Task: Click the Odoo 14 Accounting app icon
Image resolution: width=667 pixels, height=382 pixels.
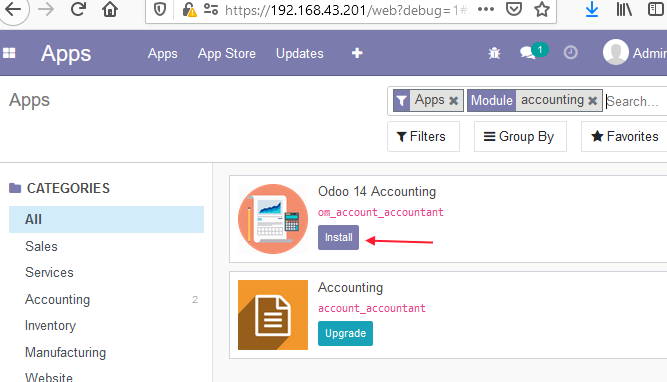Action: pos(273,219)
